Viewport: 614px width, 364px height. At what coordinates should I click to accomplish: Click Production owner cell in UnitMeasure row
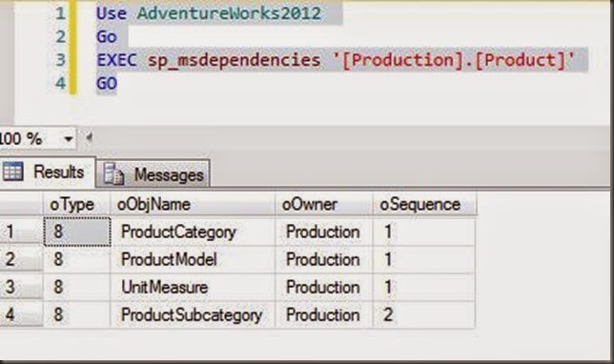(x=324, y=287)
